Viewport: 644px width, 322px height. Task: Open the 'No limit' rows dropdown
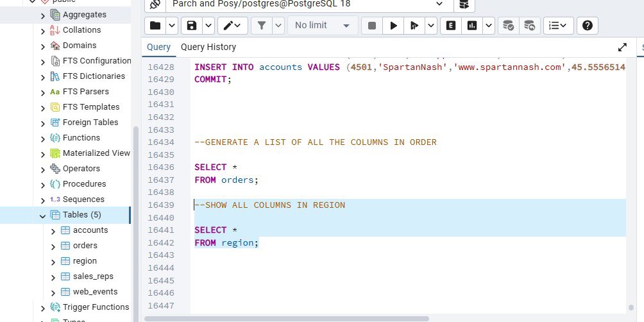tap(323, 26)
